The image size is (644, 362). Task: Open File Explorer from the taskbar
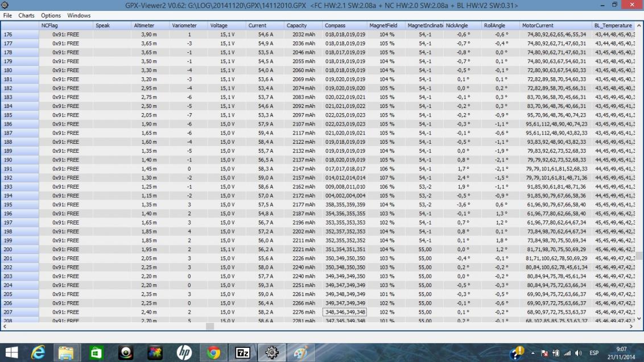click(x=67, y=352)
